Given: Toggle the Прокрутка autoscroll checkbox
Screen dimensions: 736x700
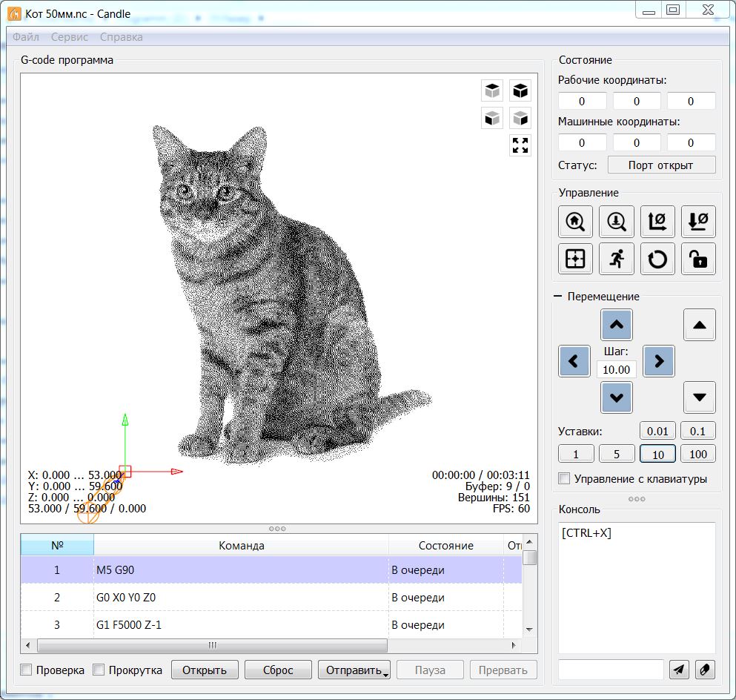Looking at the screenshot, I should (x=99, y=670).
